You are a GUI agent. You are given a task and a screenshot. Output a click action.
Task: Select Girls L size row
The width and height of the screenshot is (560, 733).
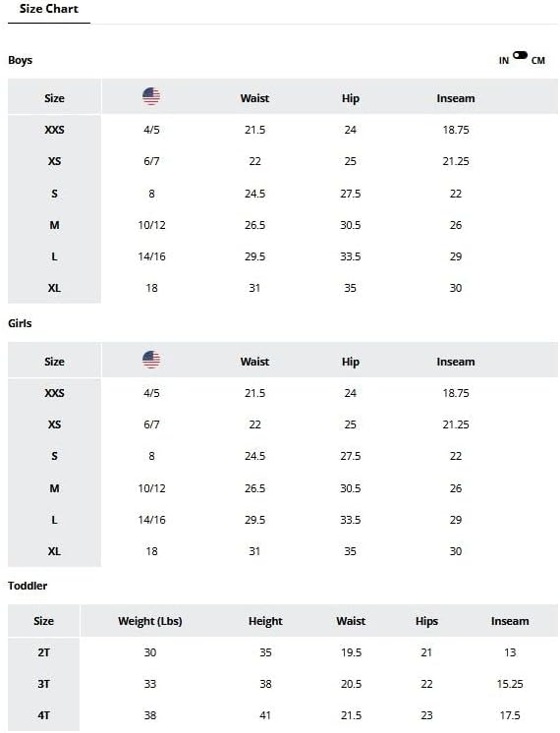tap(283, 520)
